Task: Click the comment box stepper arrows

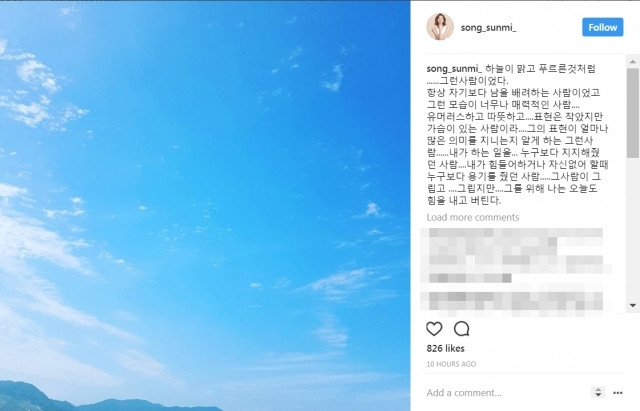Action: click(x=598, y=392)
